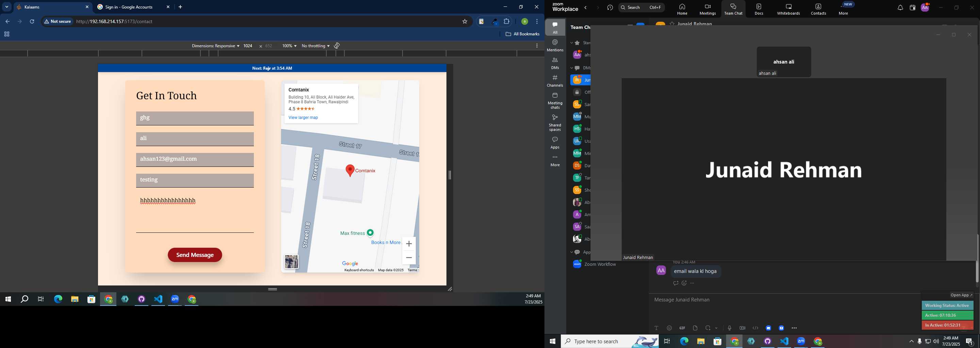This screenshot has height=348, width=980.
Task: Open Apps in Zoom chat sidebar
Action: (x=555, y=143)
